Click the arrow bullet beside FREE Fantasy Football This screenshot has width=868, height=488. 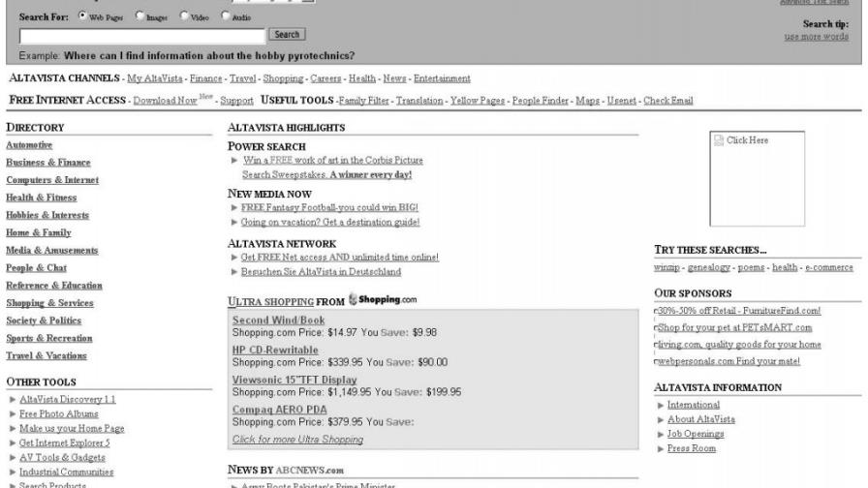(x=234, y=208)
